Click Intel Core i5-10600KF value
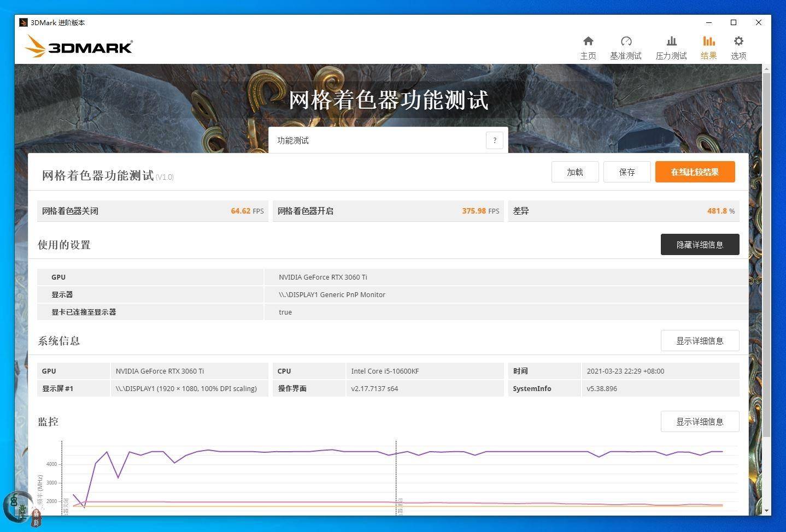 tap(385, 371)
